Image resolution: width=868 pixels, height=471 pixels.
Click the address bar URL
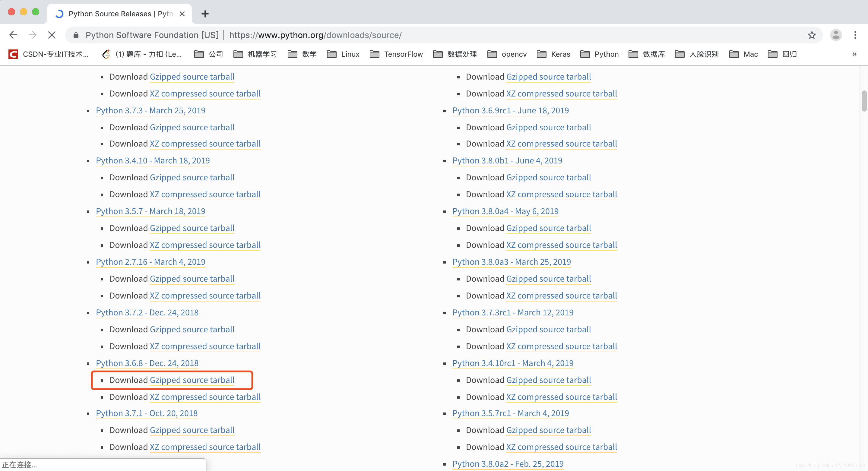click(315, 35)
